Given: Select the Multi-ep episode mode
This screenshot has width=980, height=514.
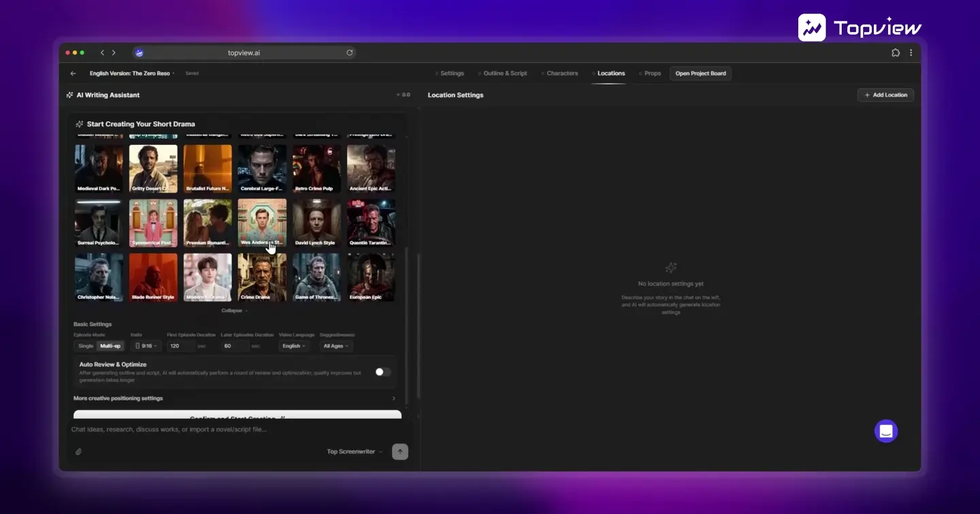Looking at the screenshot, I should click(x=110, y=346).
